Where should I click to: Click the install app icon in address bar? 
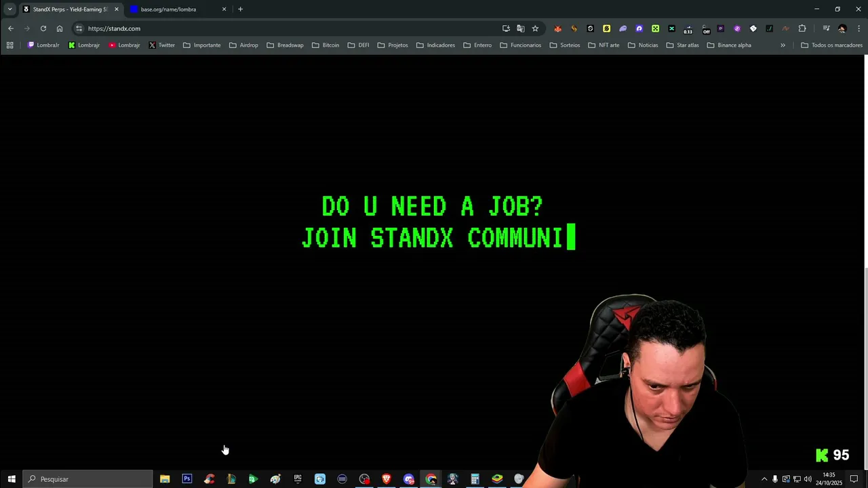click(x=506, y=28)
